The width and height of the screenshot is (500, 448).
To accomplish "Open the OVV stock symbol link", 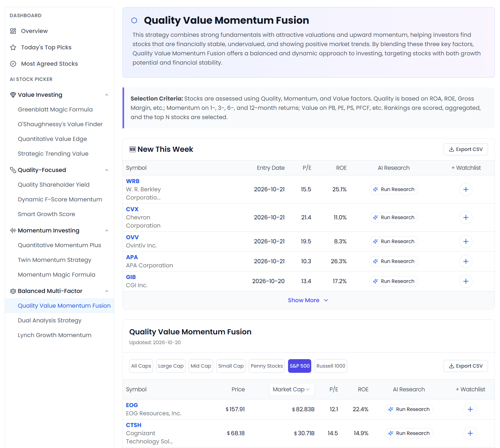I will 132,237.
